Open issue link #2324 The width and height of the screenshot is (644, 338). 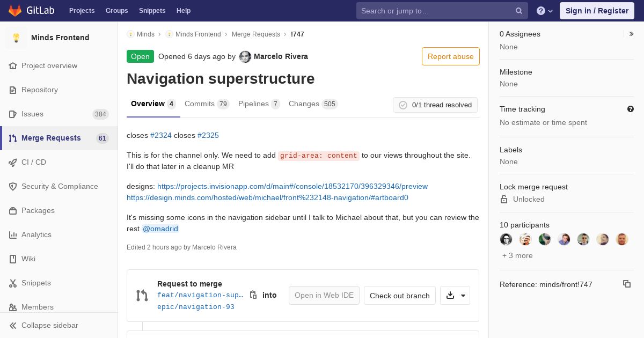(161, 135)
